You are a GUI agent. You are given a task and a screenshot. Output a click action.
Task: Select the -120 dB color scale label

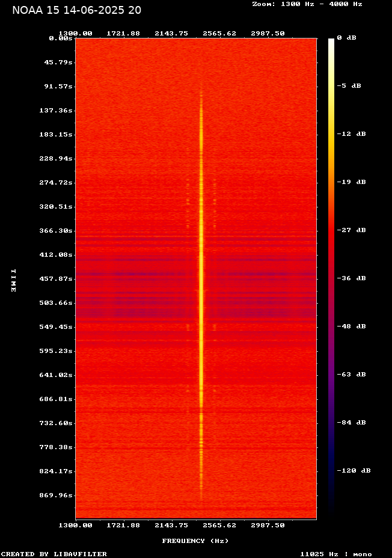pos(354,471)
